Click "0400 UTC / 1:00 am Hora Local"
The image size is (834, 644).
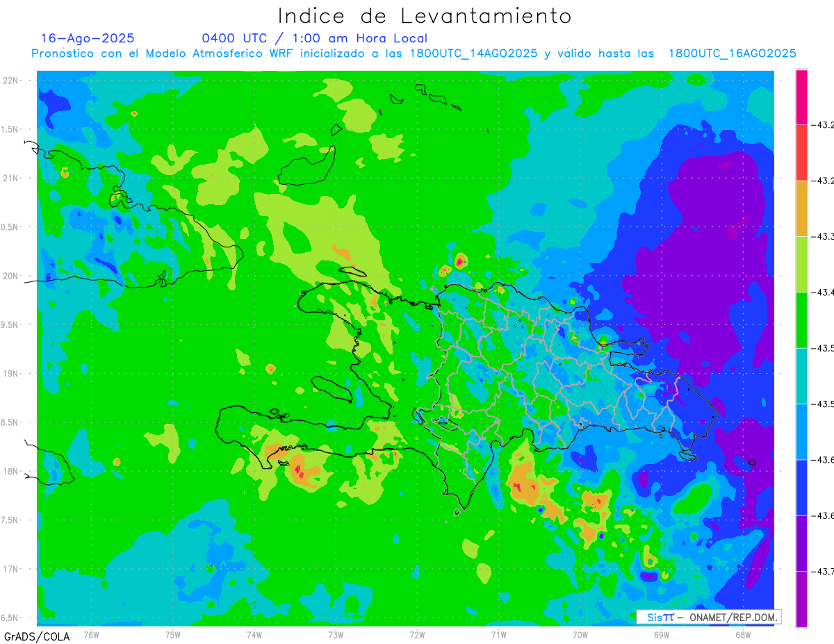(314, 38)
